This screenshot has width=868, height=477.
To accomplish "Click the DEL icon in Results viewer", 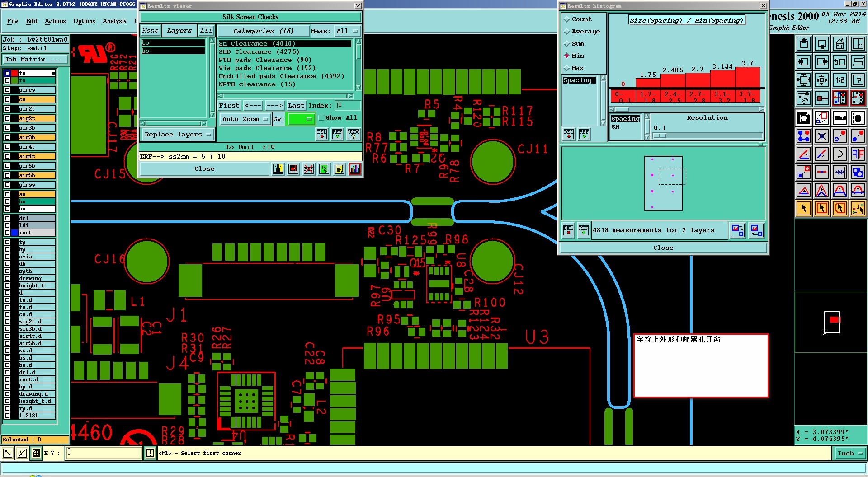I will click(322, 134).
